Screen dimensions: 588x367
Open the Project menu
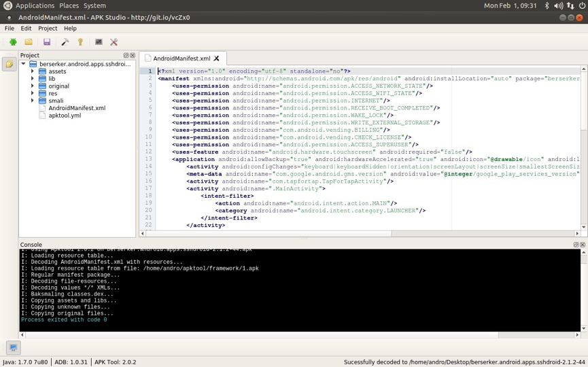tap(48, 29)
